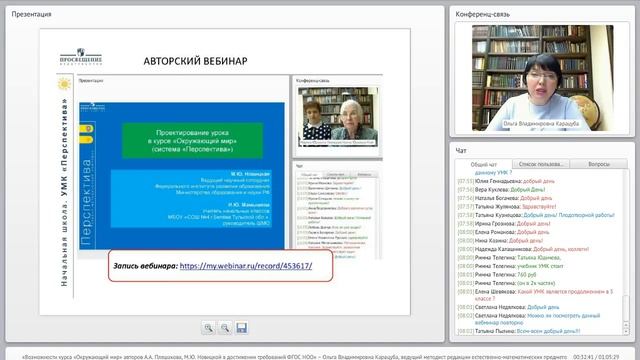
Task: Select Римма Телегина's он в 2х частях message
Action: click(506, 283)
